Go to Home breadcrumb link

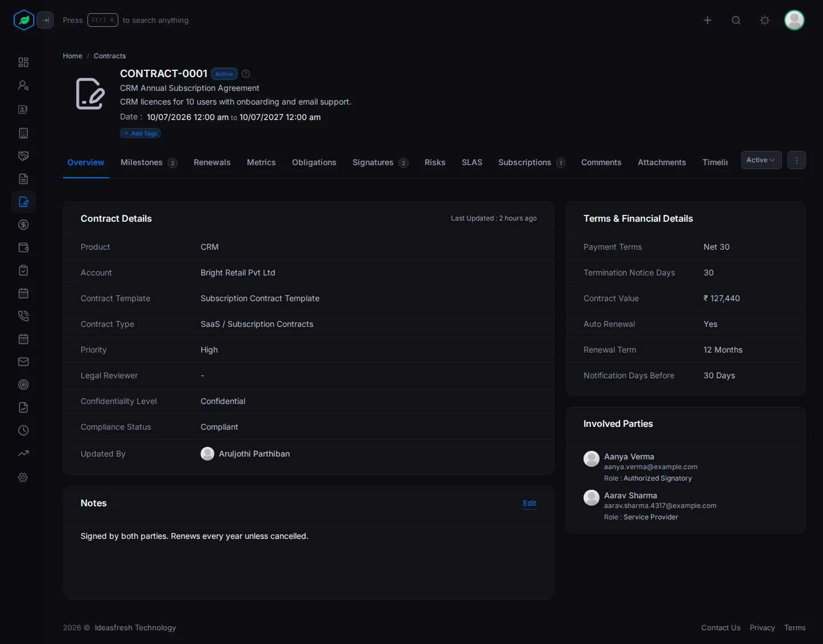(73, 56)
